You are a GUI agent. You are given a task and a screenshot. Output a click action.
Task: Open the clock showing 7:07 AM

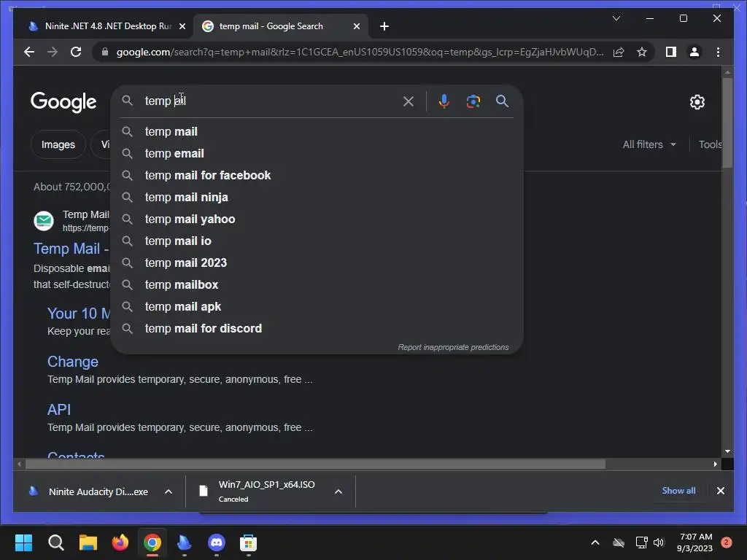(694, 542)
